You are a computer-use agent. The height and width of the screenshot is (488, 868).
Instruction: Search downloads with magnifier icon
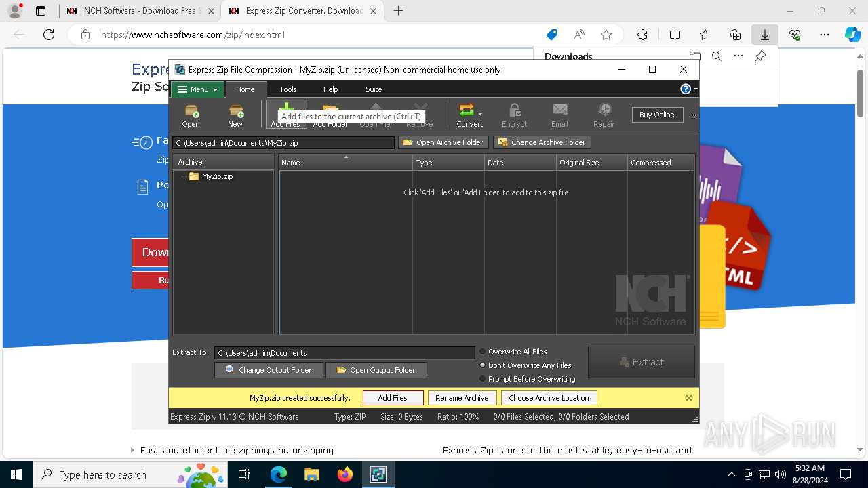(x=716, y=56)
